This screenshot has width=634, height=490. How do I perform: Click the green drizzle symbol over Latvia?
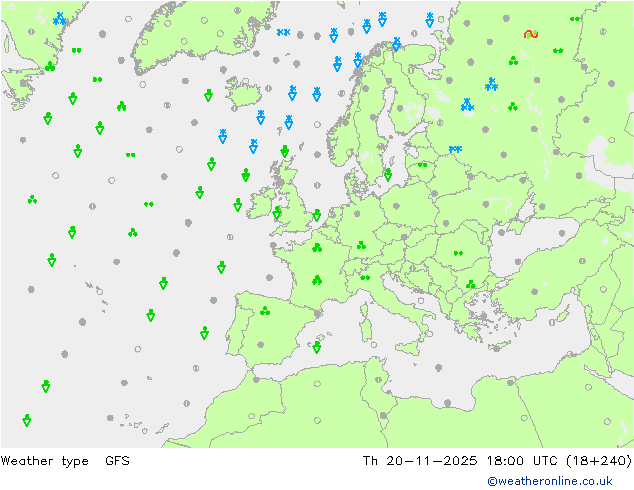point(423,165)
